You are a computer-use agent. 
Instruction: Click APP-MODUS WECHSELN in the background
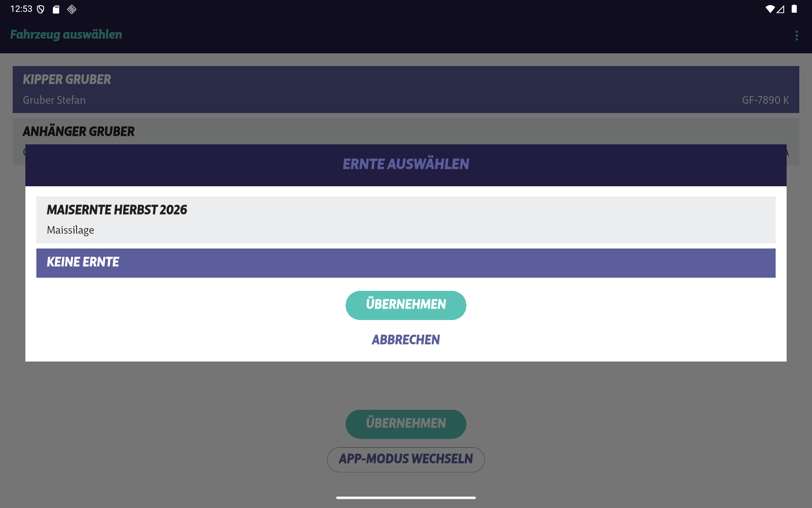pos(406,459)
